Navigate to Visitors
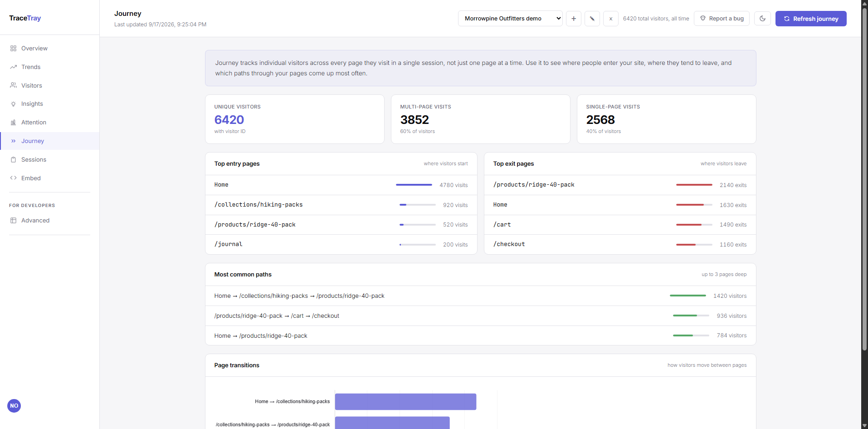 (50, 85)
